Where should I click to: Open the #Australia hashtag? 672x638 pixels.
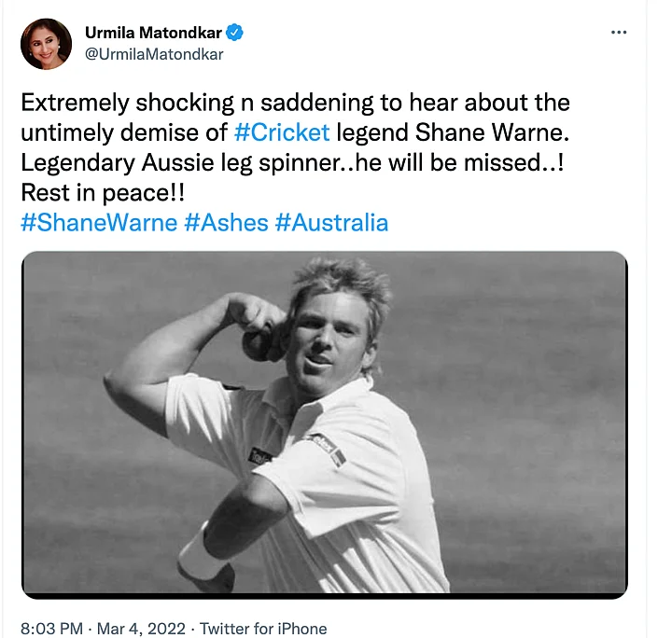click(331, 223)
